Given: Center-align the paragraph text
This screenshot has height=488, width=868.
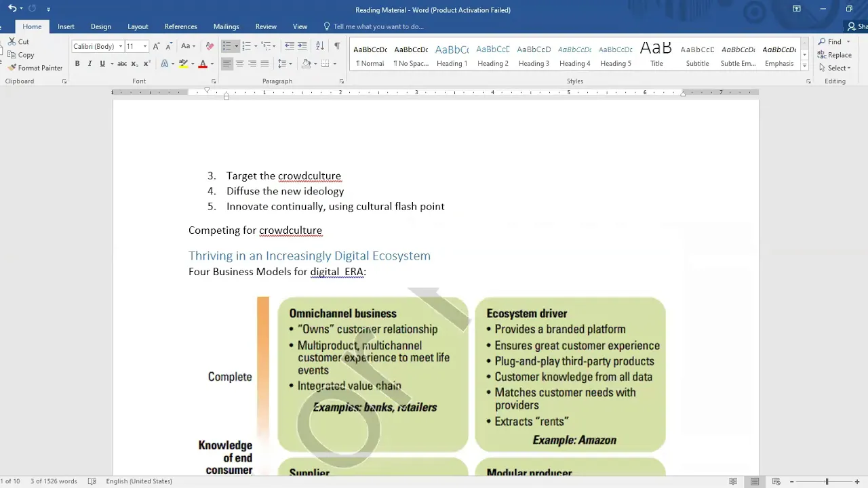Looking at the screenshot, I should tap(239, 64).
